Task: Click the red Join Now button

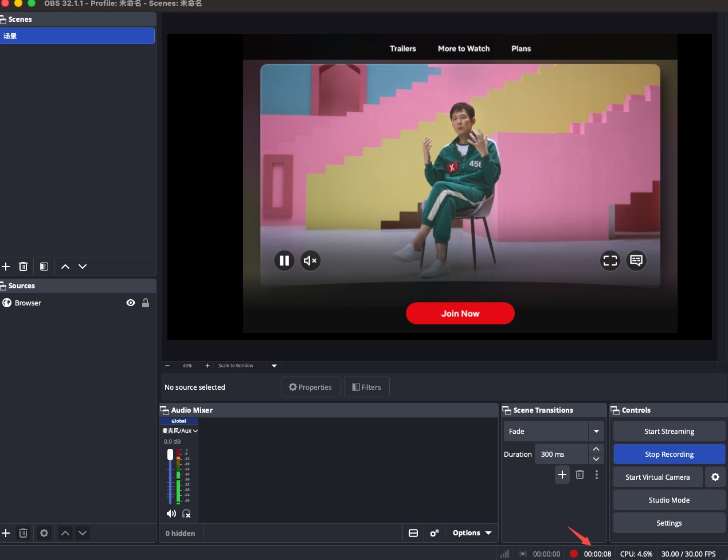Action: pyautogui.click(x=460, y=314)
